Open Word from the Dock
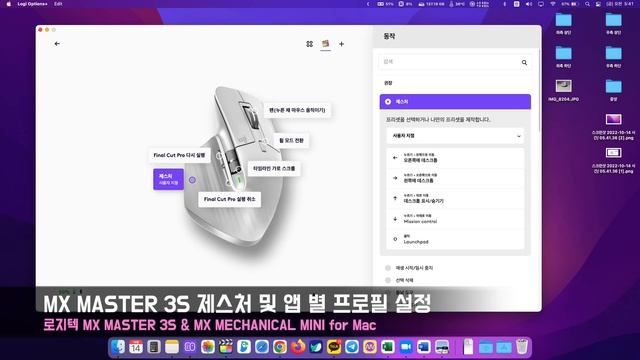 pos(424,347)
